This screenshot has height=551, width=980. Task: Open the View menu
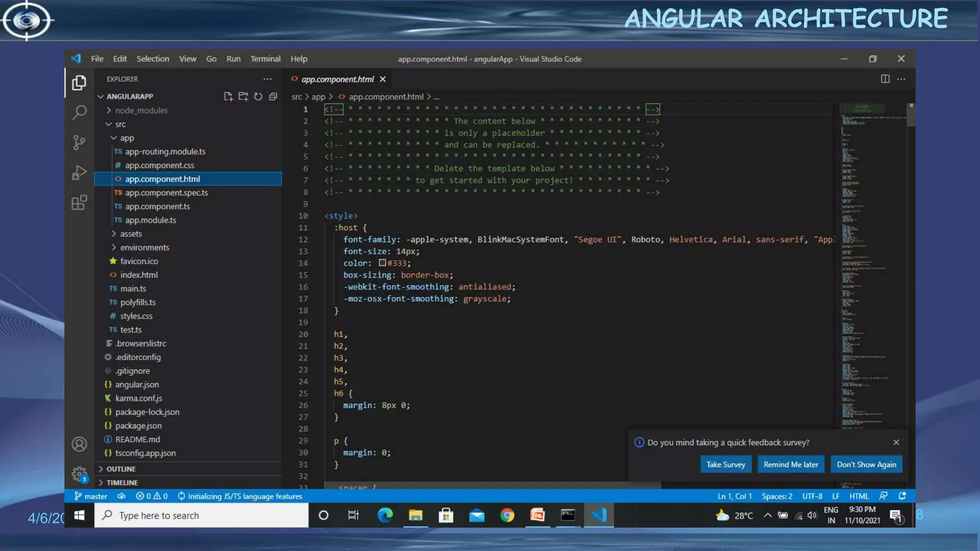point(188,59)
